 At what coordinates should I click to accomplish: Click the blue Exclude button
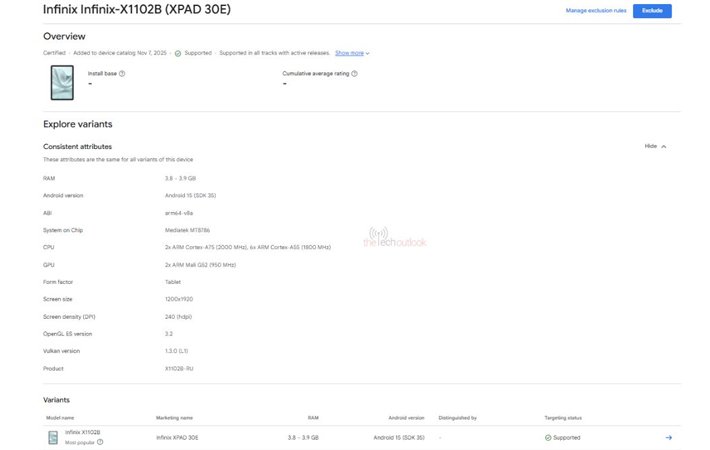652,10
